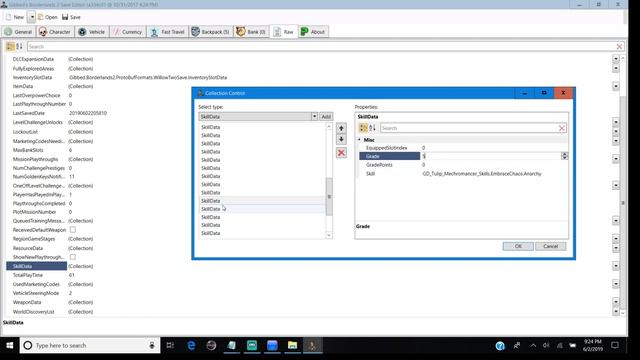Open File Explorer from the taskbar
Screen dimensions: 640x360
pos(292,345)
